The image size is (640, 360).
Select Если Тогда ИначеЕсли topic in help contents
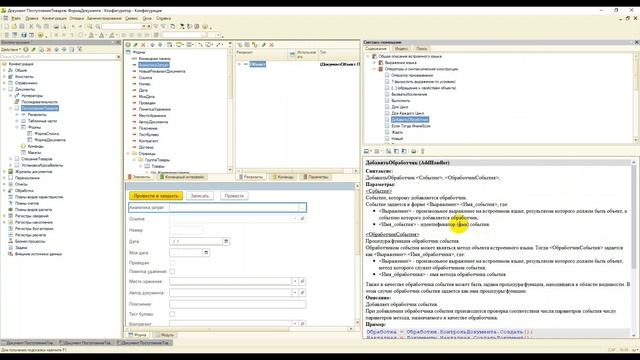point(411,126)
